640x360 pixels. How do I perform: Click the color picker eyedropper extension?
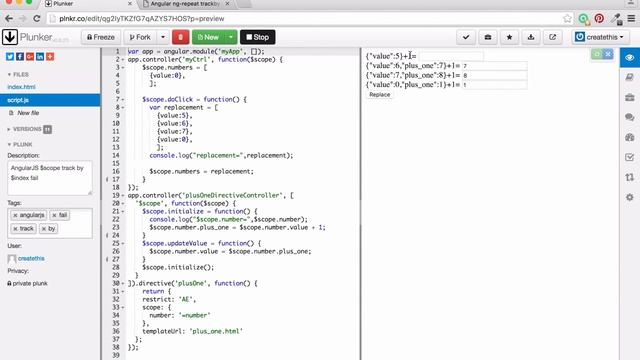[616, 18]
